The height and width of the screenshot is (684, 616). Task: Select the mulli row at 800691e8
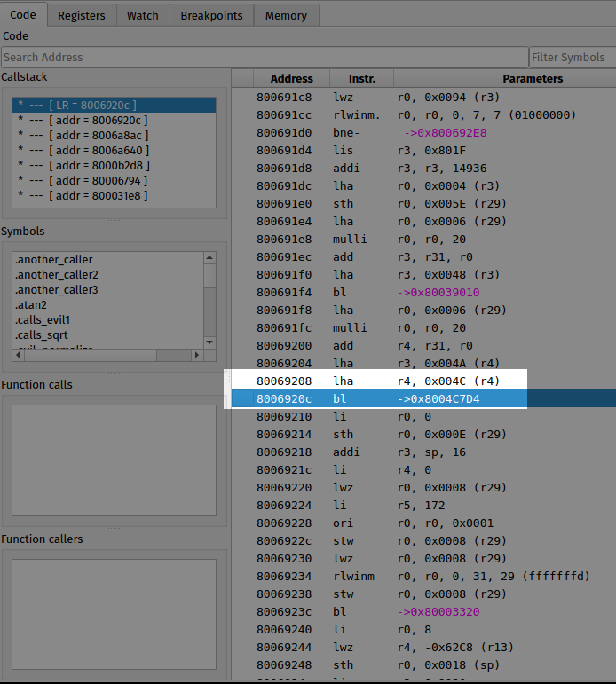point(423,240)
